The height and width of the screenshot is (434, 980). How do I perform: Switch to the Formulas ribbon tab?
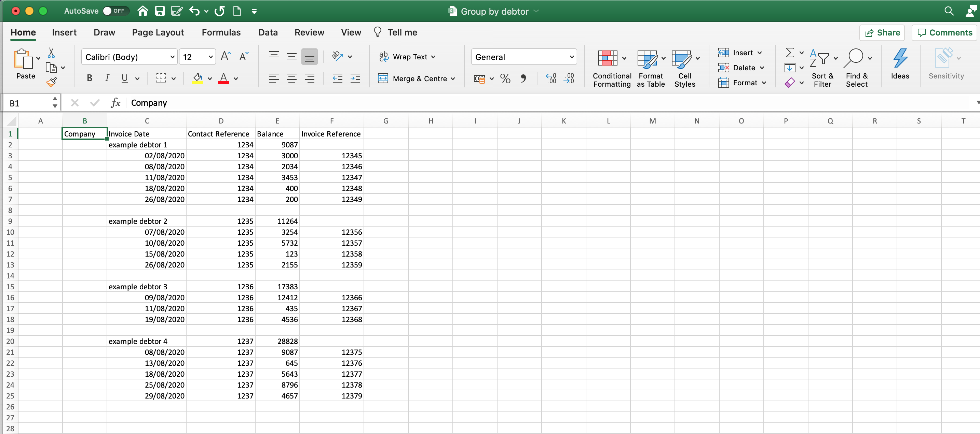coord(221,32)
